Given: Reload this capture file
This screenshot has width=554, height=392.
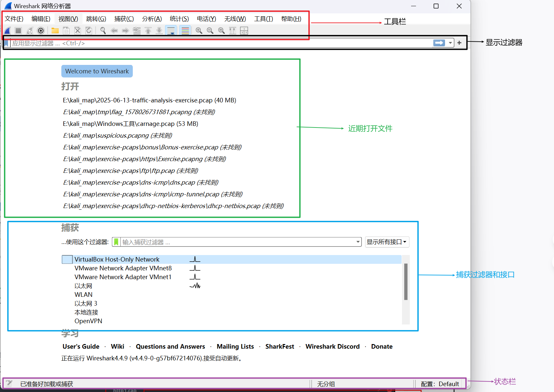Looking at the screenshot, I should coord(88,31).
